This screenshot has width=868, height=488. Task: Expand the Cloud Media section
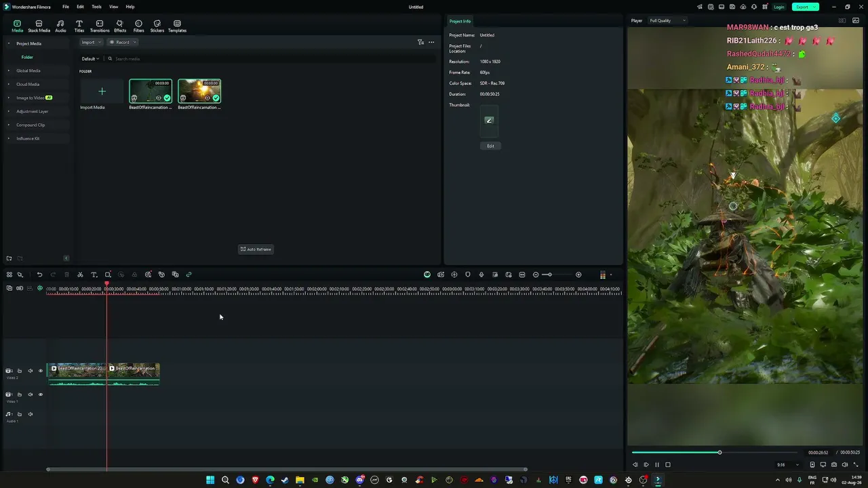[9, 84]
